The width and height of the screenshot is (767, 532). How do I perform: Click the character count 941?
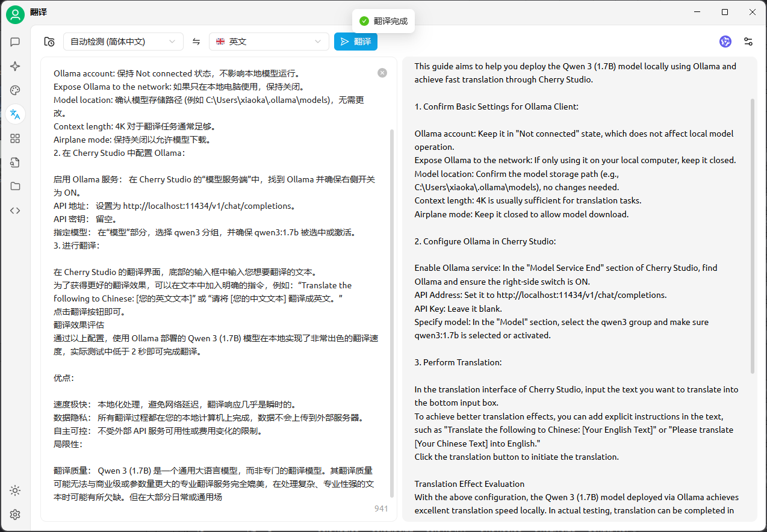381,509
